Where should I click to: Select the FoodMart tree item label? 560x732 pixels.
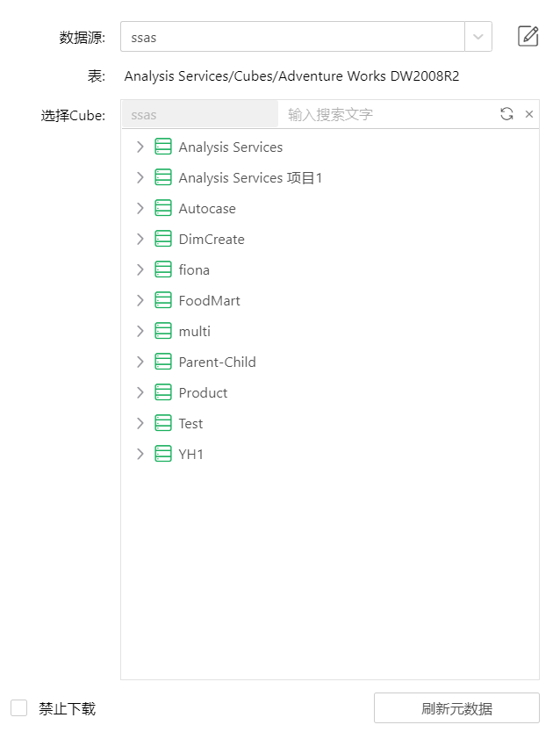209,300
